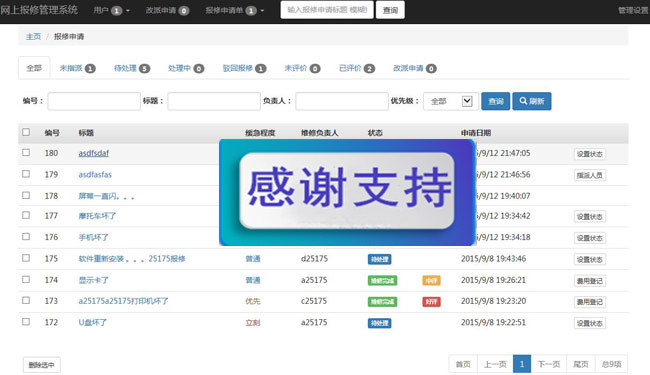Open request a25175a25175打印机坏了
Viewport: 650px width, 375px height.
124,301
